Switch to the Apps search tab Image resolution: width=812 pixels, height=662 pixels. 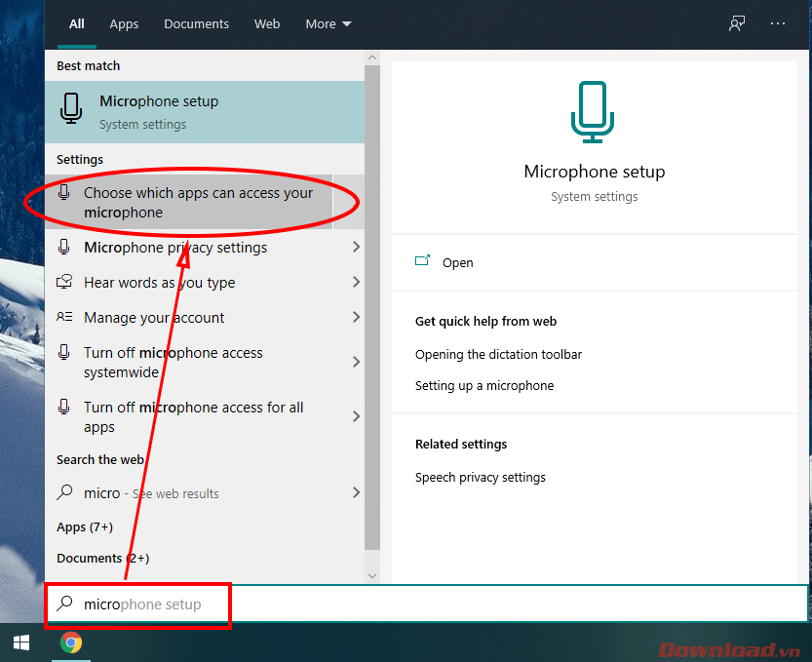point(124,23)
